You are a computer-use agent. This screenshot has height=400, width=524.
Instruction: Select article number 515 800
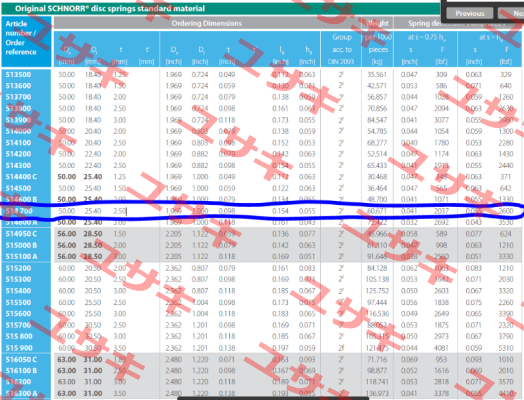click(x=19, y=336)
